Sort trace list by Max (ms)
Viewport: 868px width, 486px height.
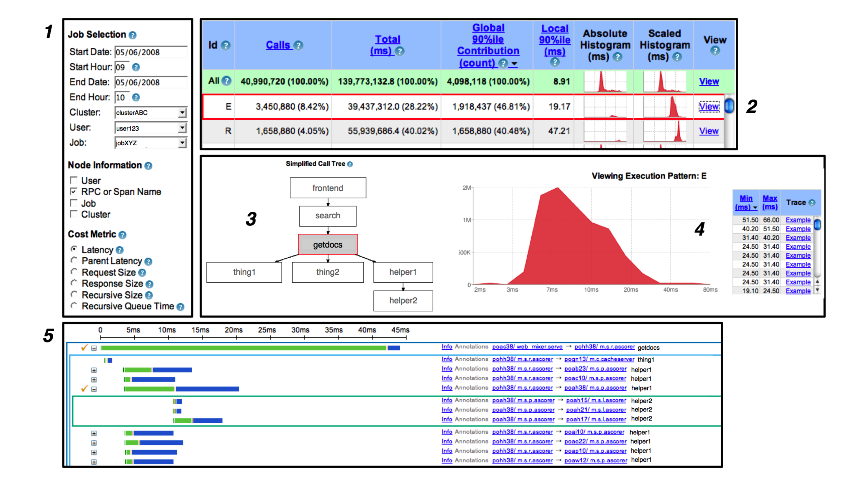click(x=770, y=203)
